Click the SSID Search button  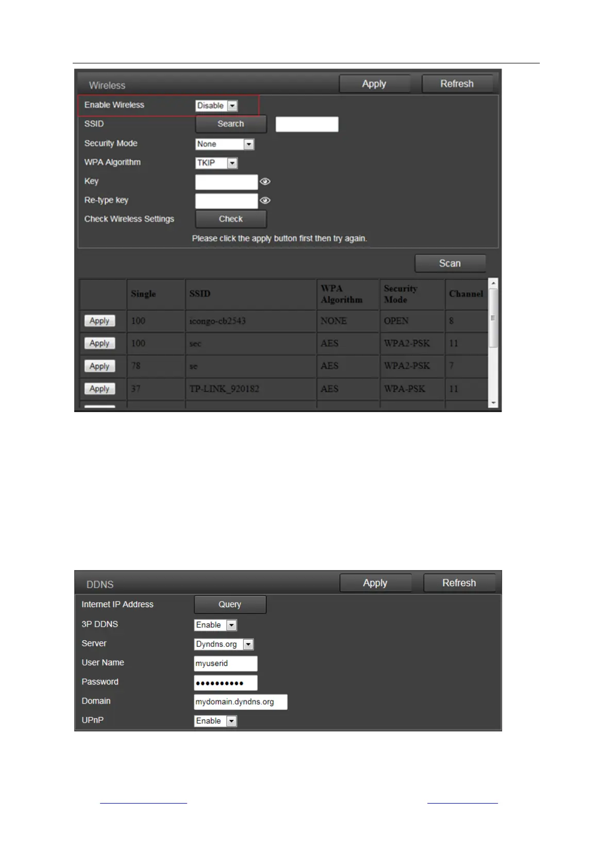231,124
